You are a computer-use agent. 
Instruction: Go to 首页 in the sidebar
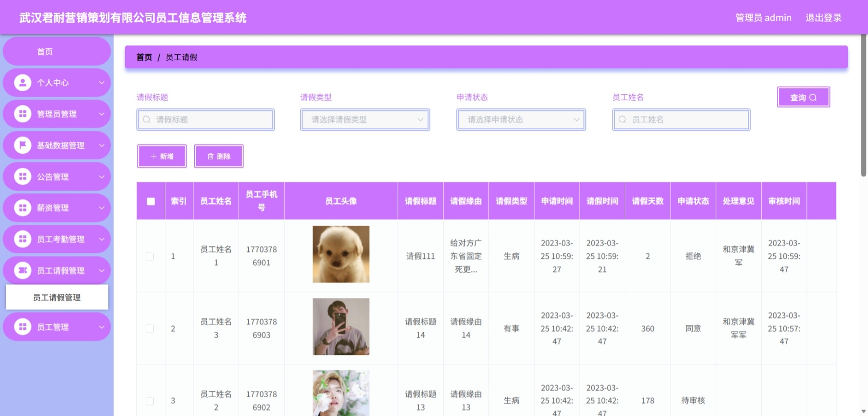(x=57, y=51)
